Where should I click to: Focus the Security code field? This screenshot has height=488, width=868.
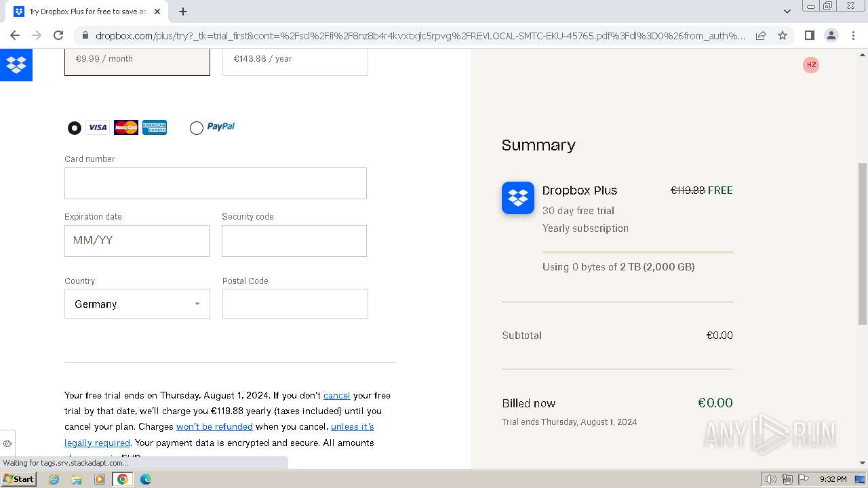click(294, 241)
